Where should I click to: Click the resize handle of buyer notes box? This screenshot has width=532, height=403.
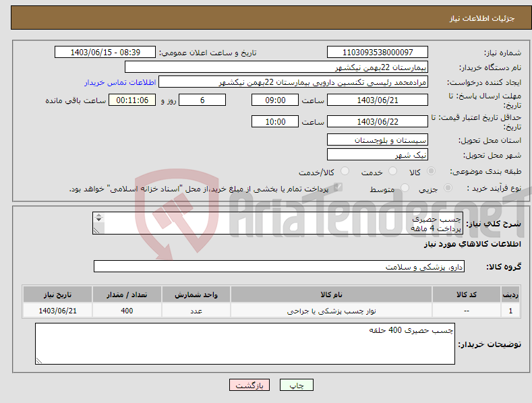click(39, 361)
